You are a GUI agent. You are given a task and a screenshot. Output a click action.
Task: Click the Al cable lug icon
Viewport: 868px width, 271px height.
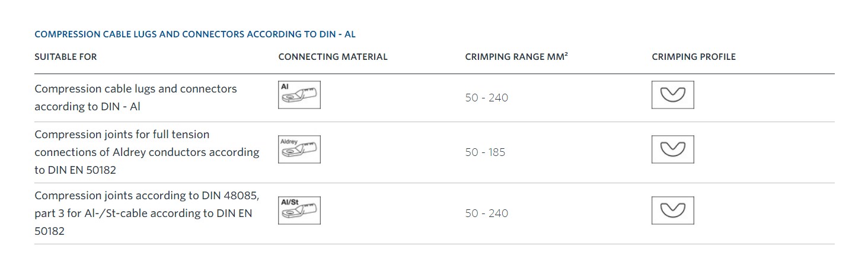pos(299,95)
